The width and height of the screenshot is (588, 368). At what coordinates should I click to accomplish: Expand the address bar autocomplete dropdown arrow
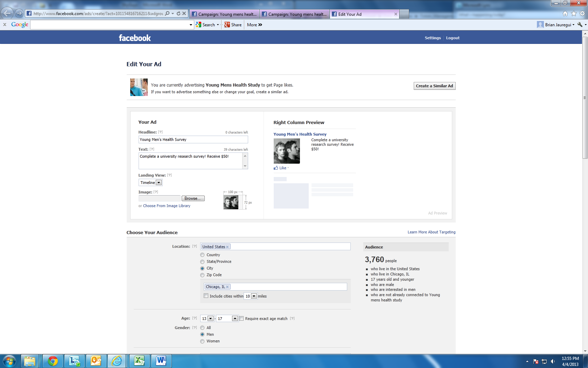[x=173, y=13]
